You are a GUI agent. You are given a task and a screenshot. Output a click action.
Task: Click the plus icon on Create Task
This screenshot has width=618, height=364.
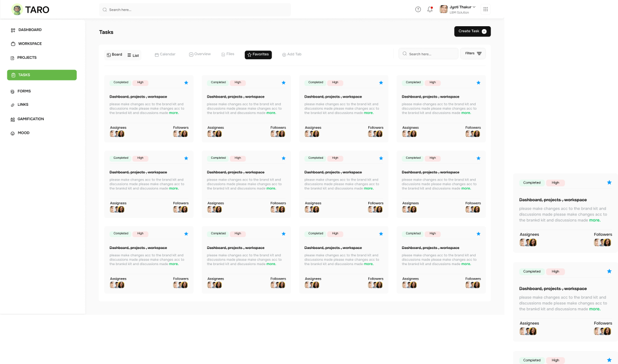point(484,31)
